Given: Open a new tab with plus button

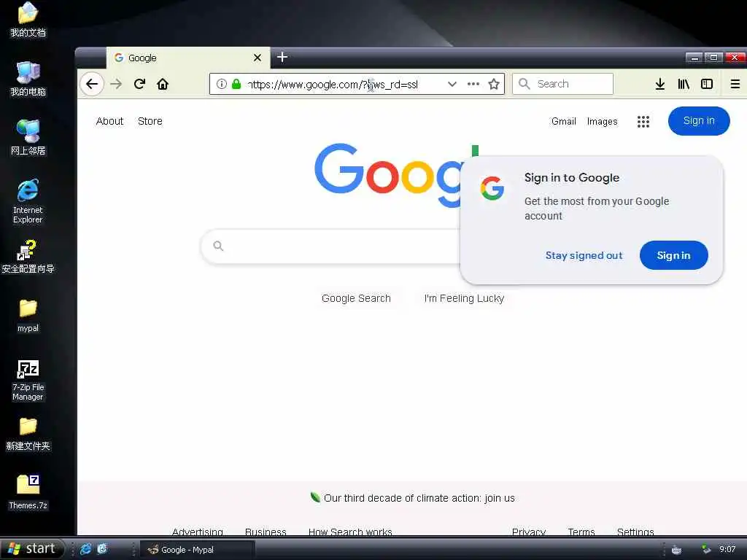Looking at the screenshot, I should coord(282,57).
